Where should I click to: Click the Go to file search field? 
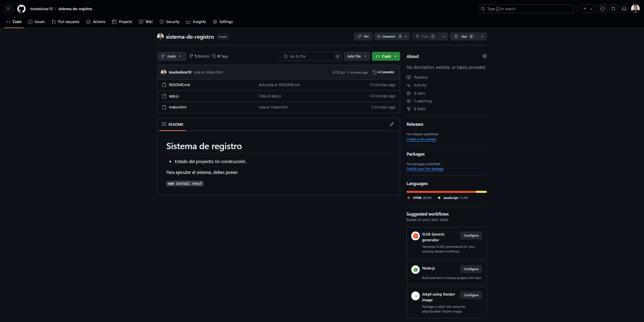pos(311,56)
